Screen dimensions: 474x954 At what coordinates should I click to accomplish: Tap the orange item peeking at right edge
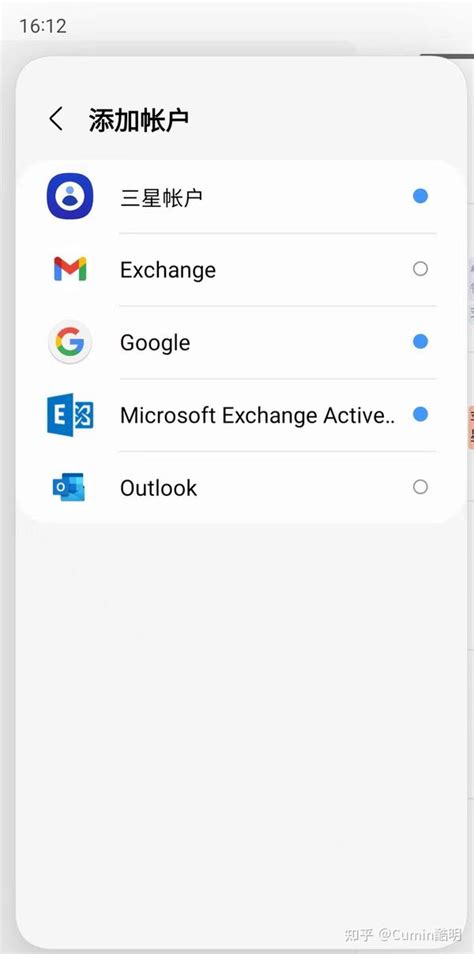coord(471,428)
